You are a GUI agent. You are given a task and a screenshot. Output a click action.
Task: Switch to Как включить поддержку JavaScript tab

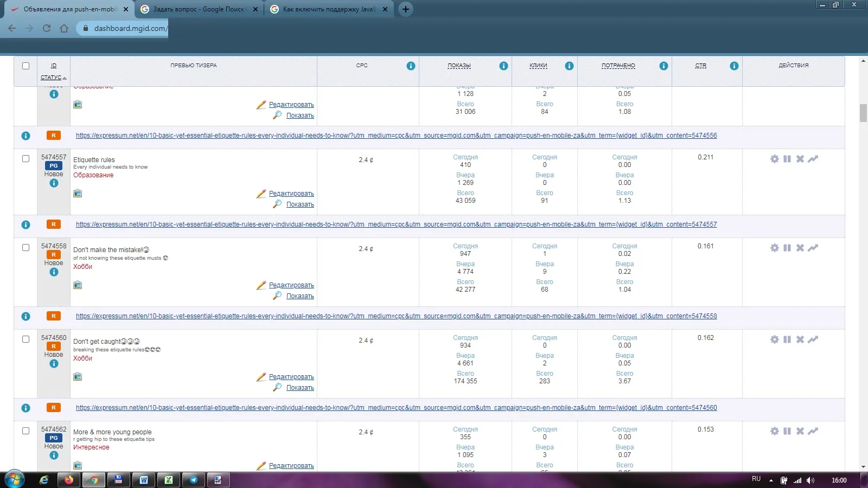coord(329,9)
